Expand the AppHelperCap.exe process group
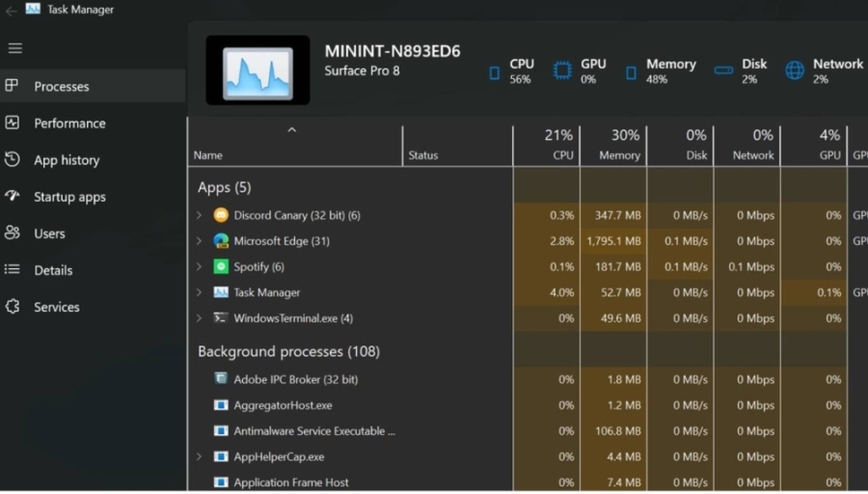The height and width of the screenshot is (494, 868). point(200,457)
